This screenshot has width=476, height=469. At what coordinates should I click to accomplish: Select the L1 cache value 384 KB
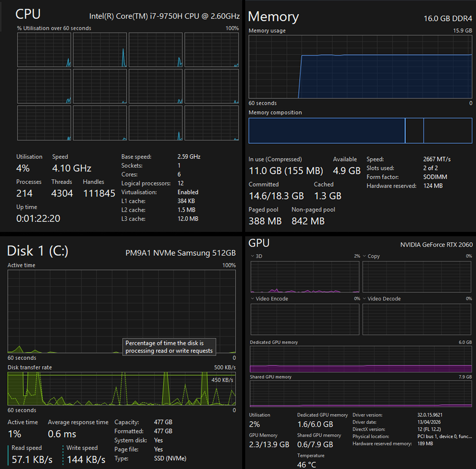pos(186,201)
